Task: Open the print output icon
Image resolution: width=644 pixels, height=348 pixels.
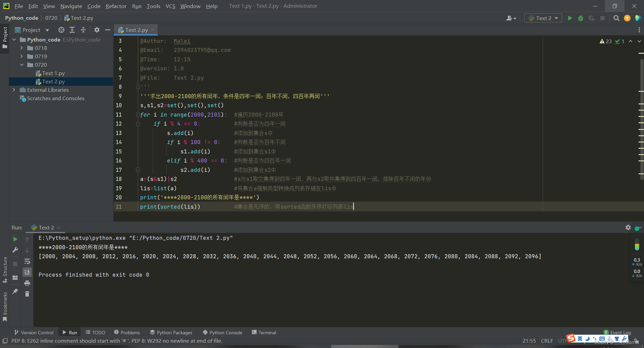Action: pyautogui.click(x=27, y=283)
